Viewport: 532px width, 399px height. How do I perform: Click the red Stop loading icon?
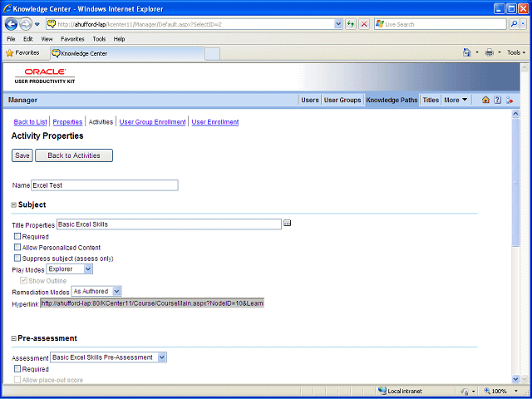click(364, 24)
